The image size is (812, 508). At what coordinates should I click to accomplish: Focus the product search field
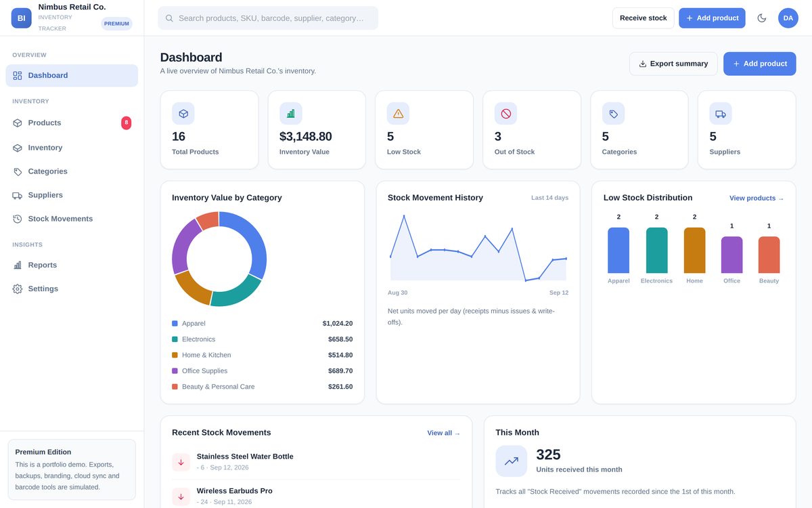tap(268, 18)
